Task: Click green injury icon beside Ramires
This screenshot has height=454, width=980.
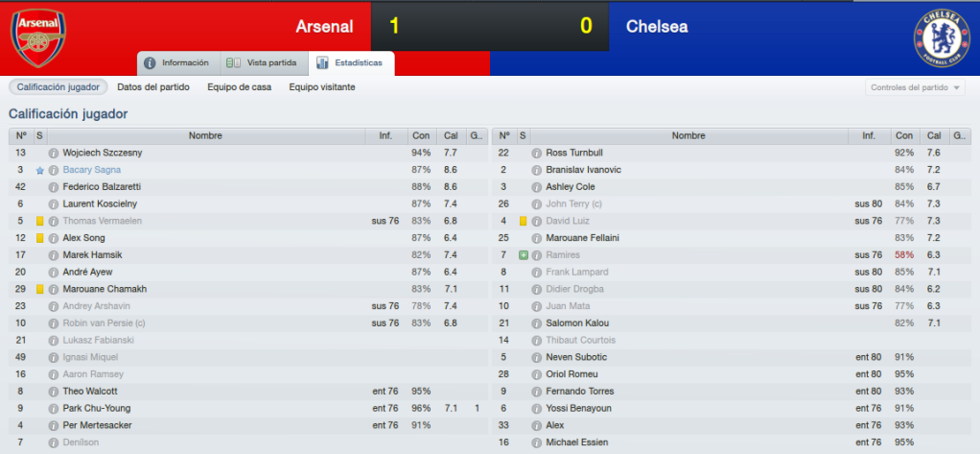Action: (524, 255)
